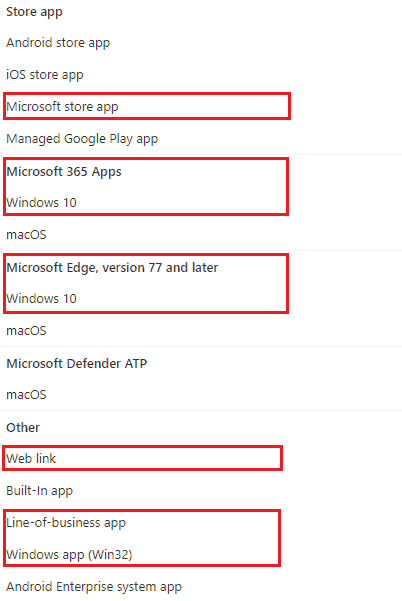
Task: Pick Managed Google Play app
Action: pyautogui.click(x=82, y=138)
